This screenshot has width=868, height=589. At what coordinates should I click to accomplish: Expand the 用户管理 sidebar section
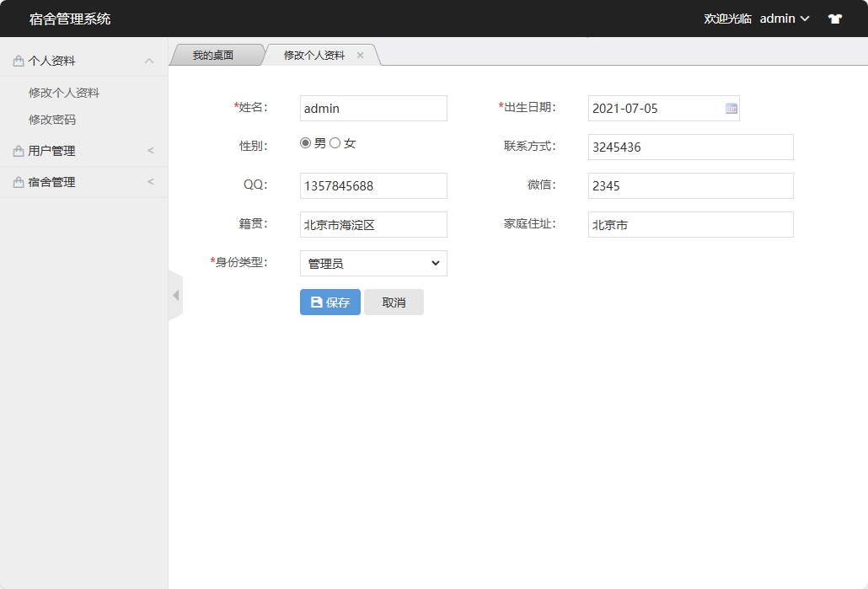click(149, 151)
